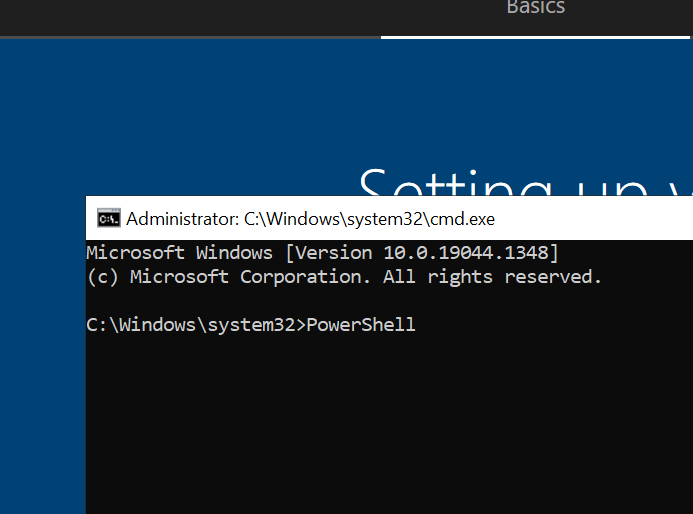This screenshot has height=514, width=693.
Task: Click dark header bar left of Basics
Action: (190, 16)
